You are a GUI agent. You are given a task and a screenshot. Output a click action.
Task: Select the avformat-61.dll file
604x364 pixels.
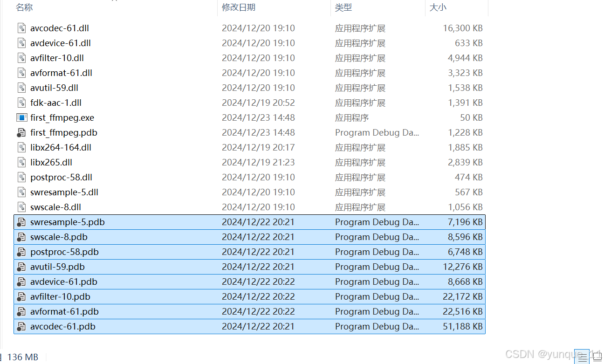(61, 73)
